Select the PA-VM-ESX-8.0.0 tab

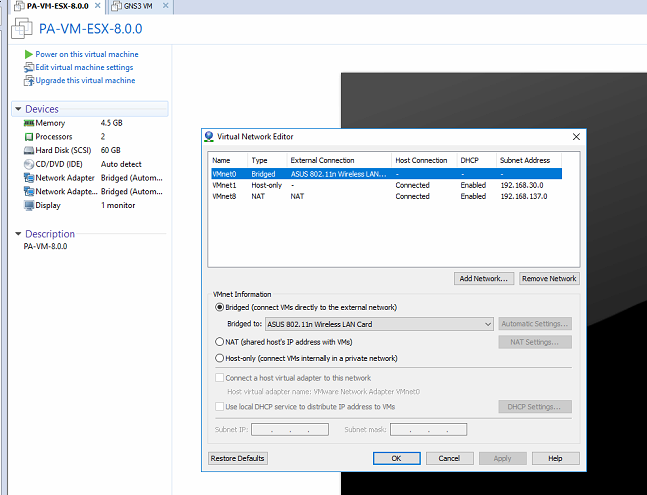pos(56,7)
